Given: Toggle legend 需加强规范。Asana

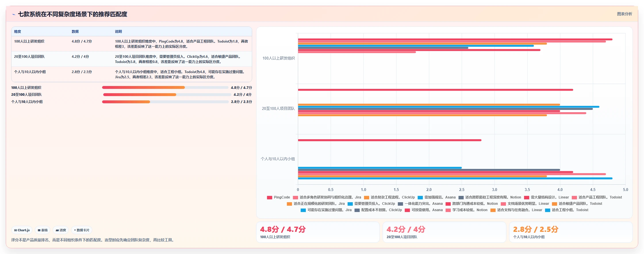Looking at the screenshot, I should [x=436, y=197].
